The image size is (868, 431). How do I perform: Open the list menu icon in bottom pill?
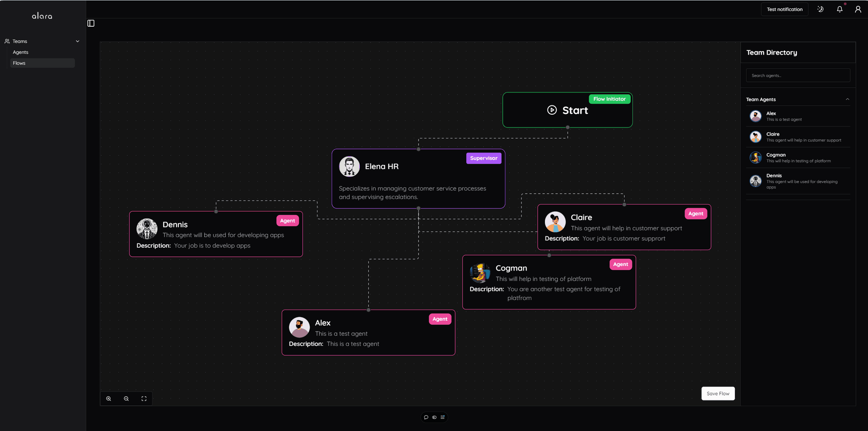[442, 417]
